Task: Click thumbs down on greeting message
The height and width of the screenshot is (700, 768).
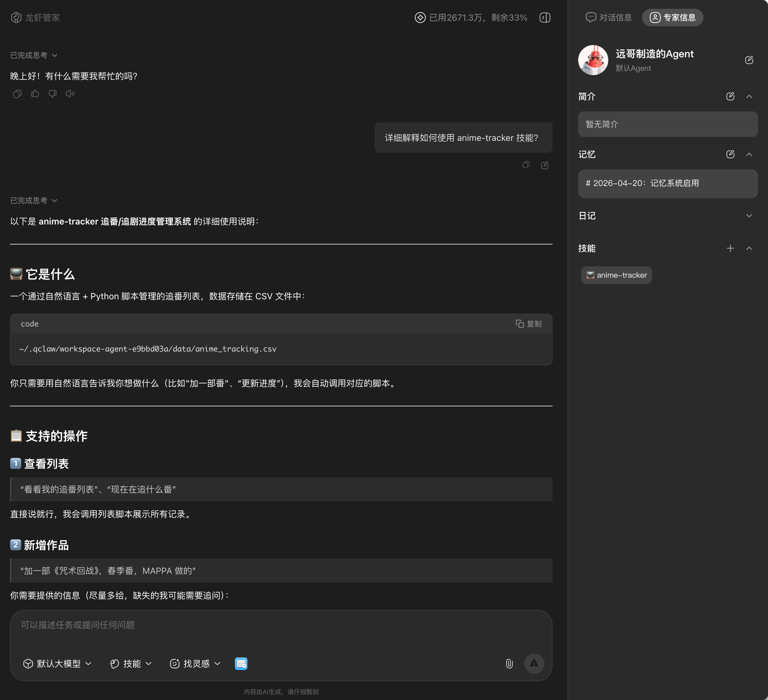Action: (x=53, y=94)
